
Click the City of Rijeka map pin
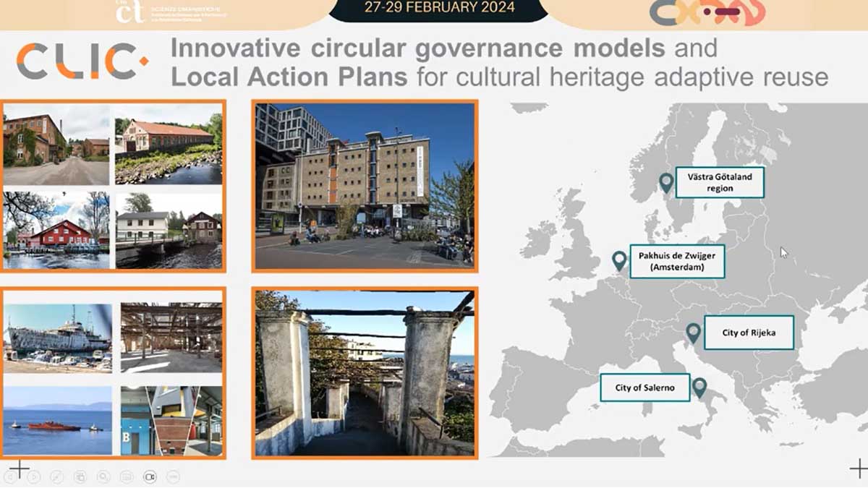694,333
